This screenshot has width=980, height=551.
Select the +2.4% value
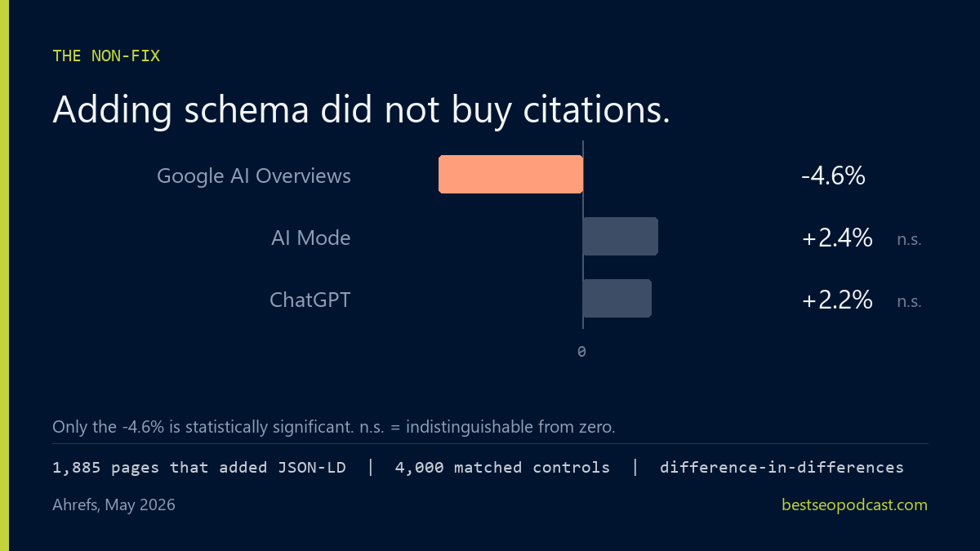pos(837,238)
